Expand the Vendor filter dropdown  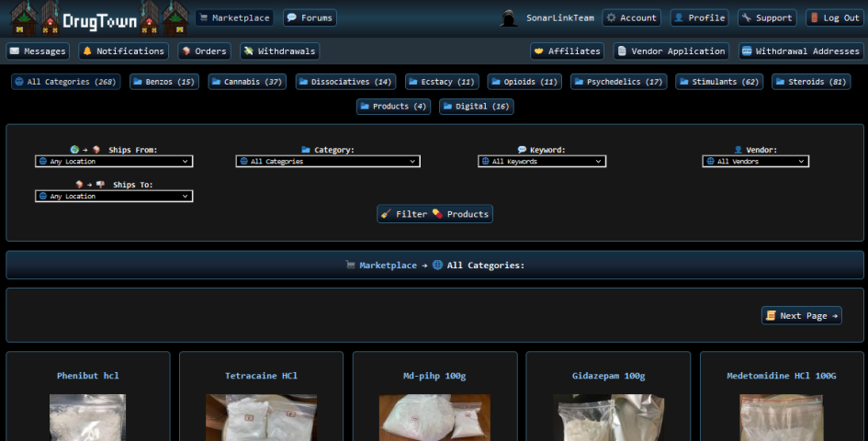click(755, 162)
